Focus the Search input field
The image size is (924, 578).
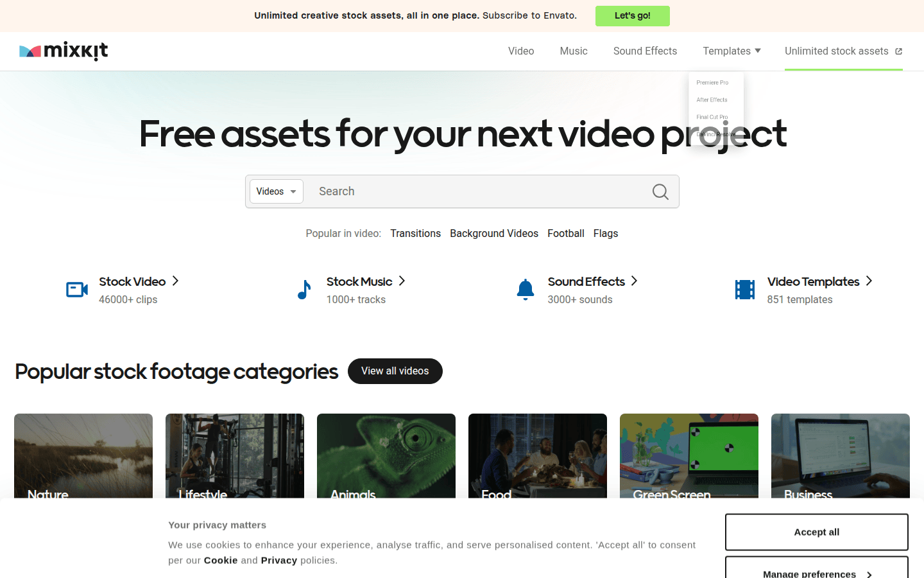(478, 191)
